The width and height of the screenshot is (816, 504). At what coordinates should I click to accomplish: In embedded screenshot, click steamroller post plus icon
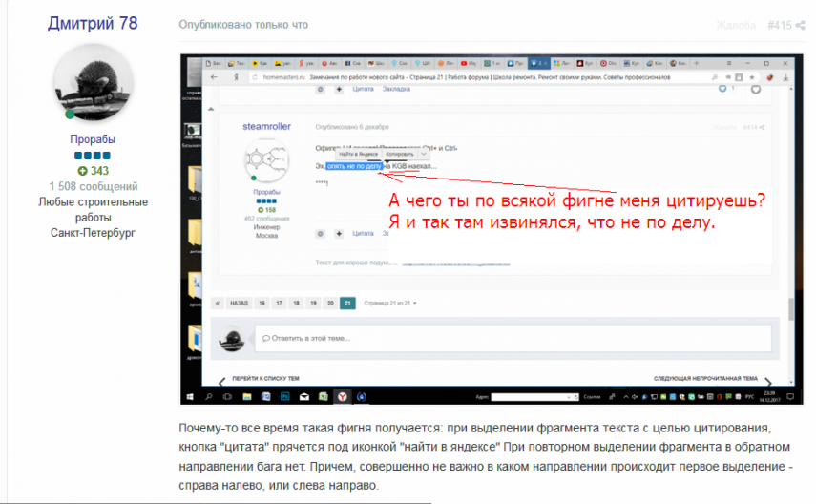[x=339, y=234]
